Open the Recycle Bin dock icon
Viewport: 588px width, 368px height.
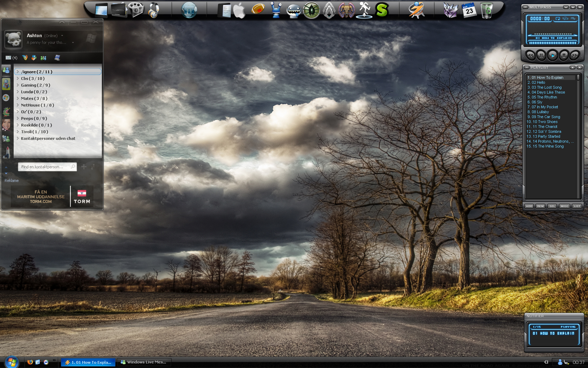click(486, 10)
